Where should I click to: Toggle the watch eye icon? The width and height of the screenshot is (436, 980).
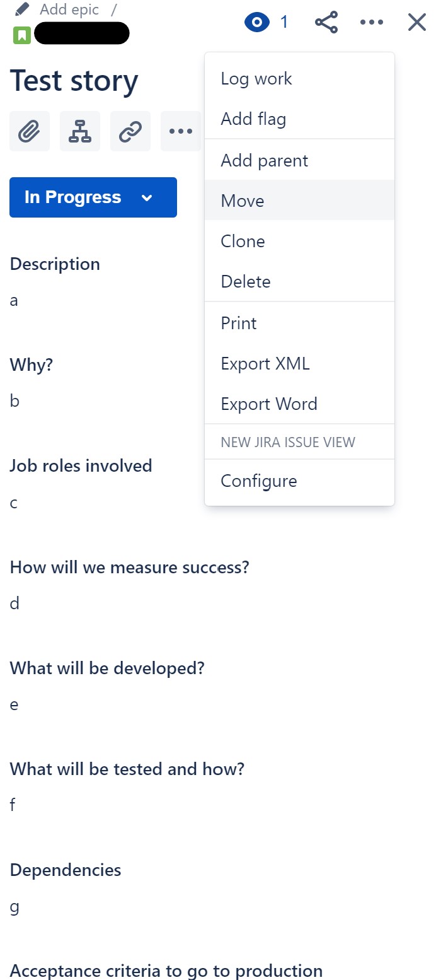[257, 23]
